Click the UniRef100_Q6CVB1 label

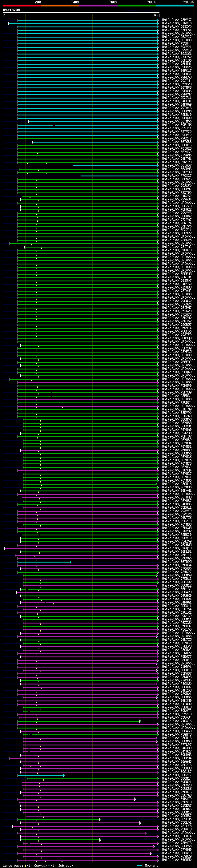coord(176,426)
